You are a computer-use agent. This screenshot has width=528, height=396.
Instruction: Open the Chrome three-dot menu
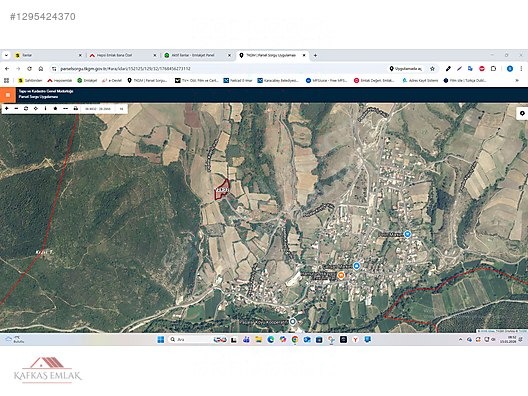521,69
